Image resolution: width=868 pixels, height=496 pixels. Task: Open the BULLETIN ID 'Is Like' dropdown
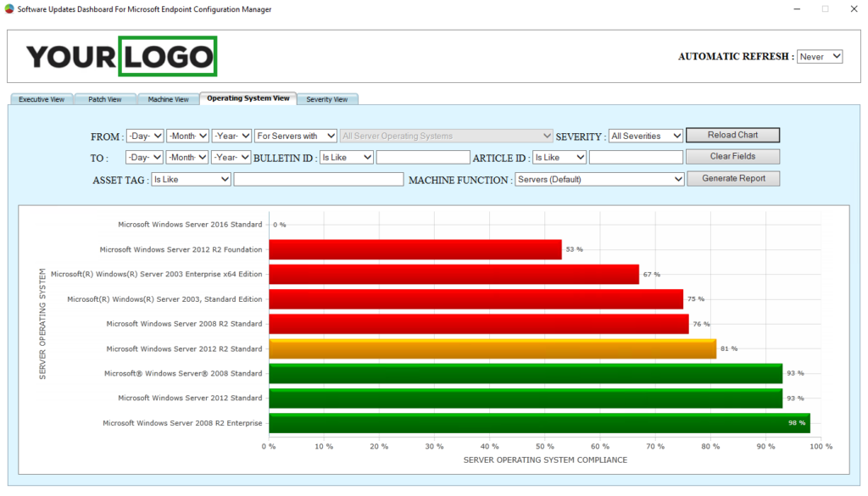pos(347,156)
